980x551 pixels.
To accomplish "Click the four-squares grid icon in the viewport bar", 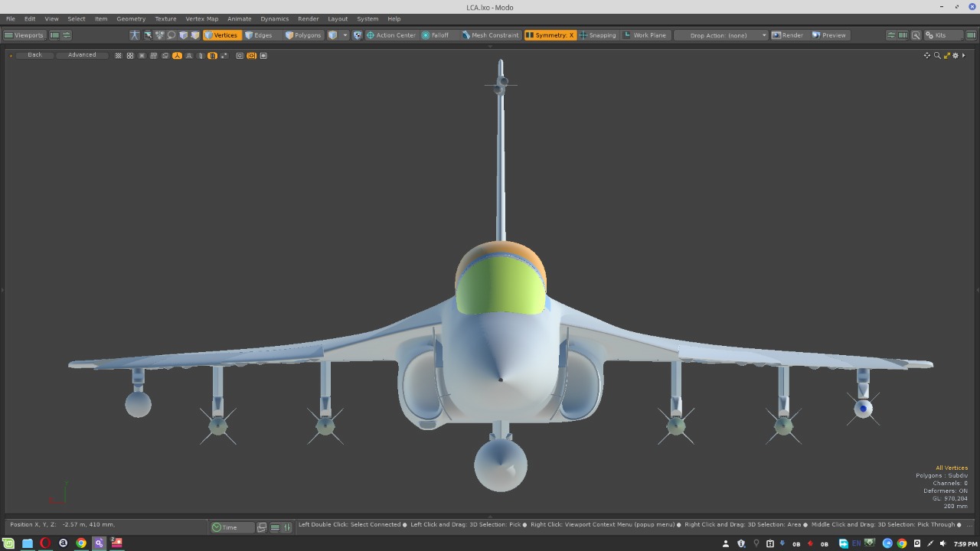I will 130,56.
